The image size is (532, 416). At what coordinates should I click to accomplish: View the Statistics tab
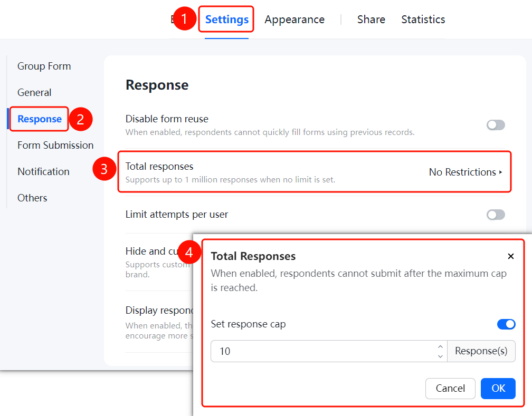pos(423,20)
